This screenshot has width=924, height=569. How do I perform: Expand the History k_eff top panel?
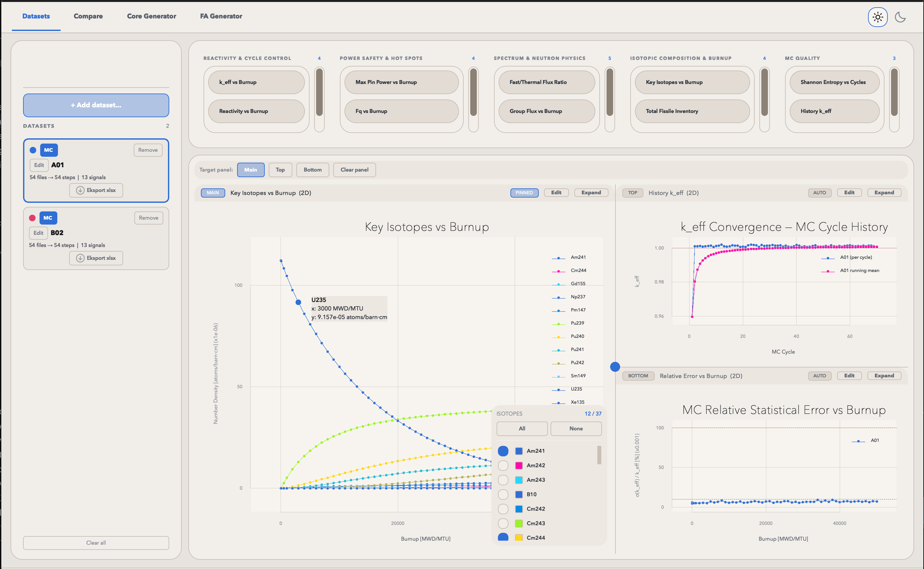[x=884, y=193]
